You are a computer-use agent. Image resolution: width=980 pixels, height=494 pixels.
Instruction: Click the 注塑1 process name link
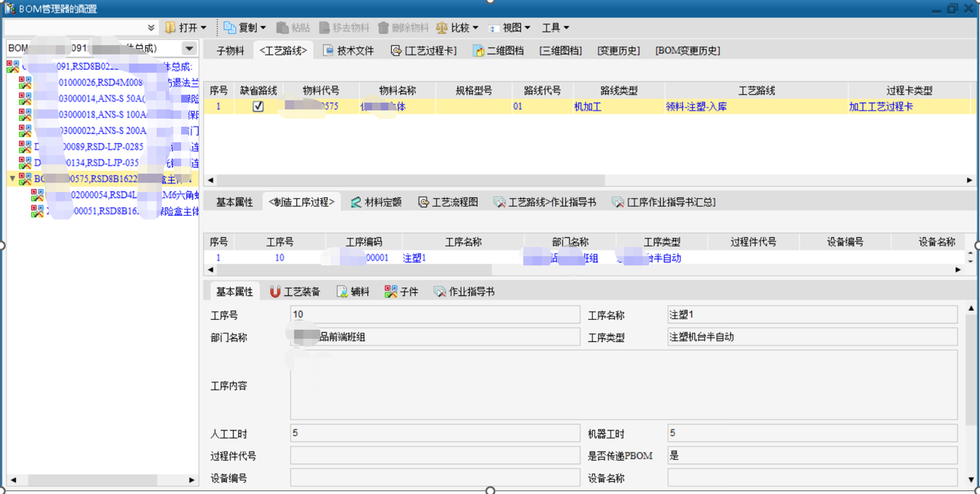(x=414, y=258)
